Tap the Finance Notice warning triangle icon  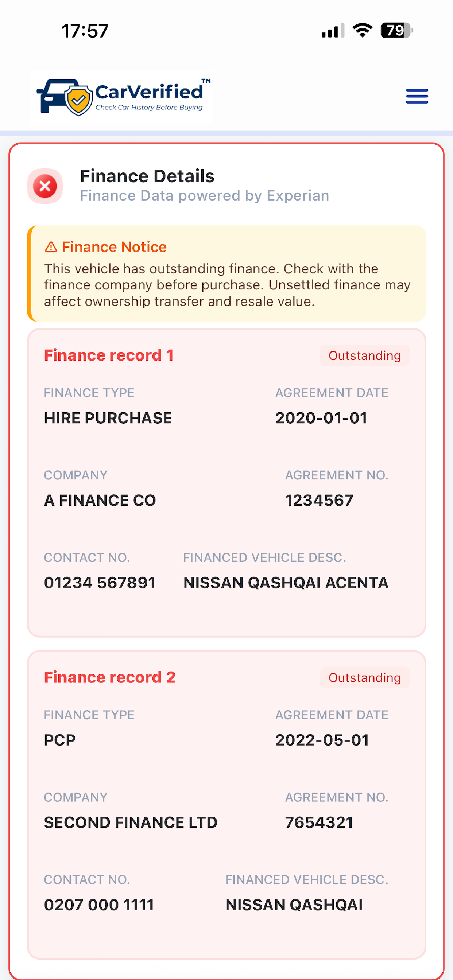click(51, 247)
